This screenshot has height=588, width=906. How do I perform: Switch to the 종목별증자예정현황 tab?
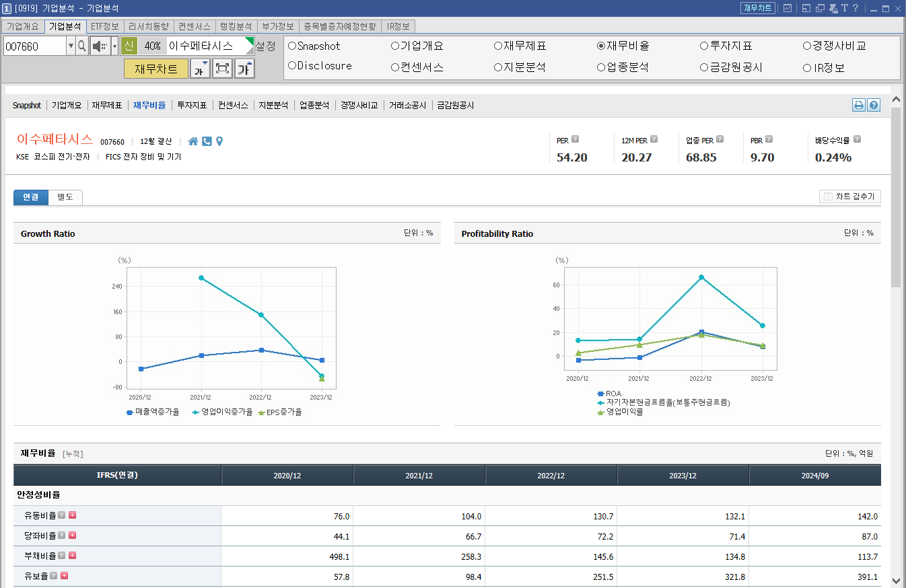coord(339,26)
